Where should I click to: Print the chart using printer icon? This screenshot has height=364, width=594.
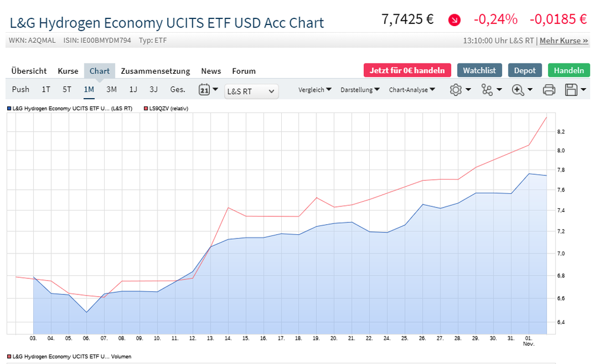pyautogui.click(x=549, y=90)
